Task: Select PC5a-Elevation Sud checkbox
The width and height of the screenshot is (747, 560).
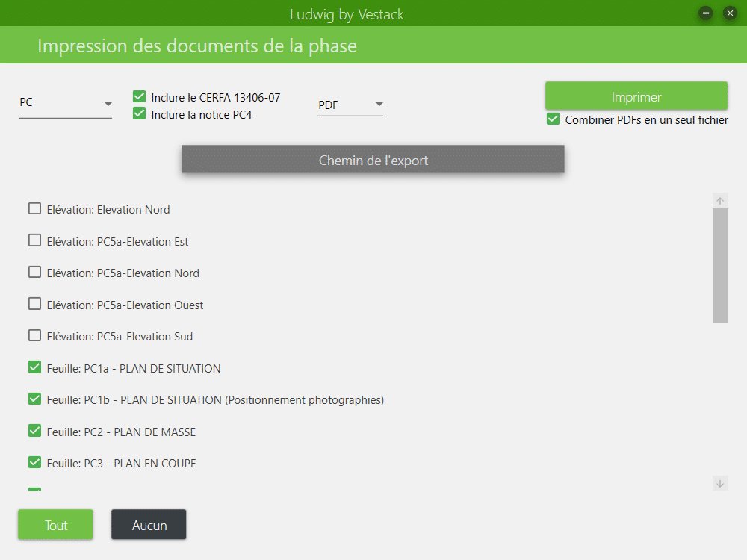Action: click(x=34, y=335)
